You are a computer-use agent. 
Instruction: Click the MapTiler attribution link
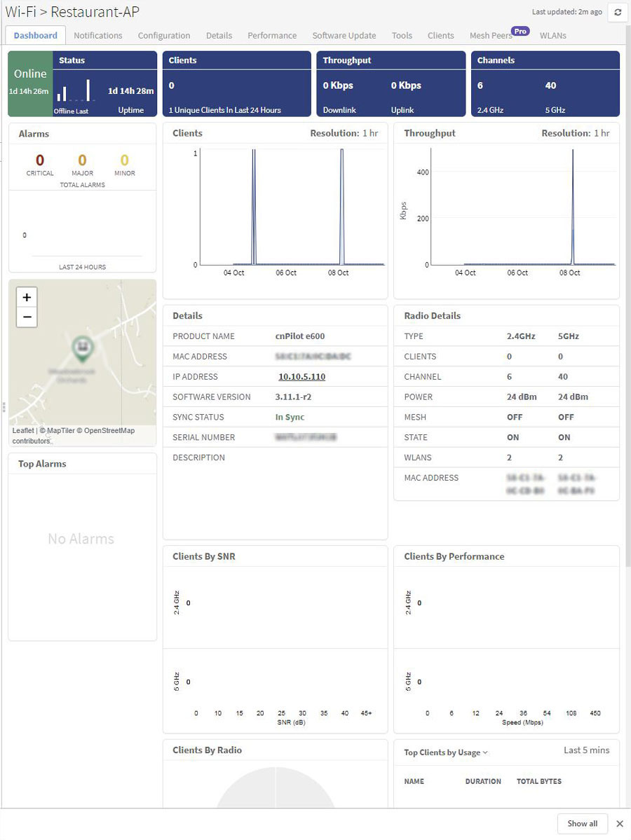[x=60, y=431]
